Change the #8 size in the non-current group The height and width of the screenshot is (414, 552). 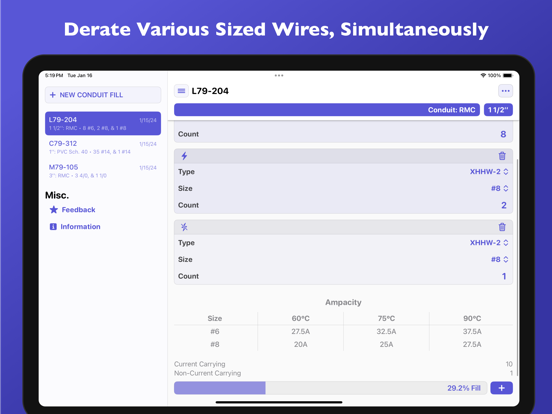coord(500,259)
